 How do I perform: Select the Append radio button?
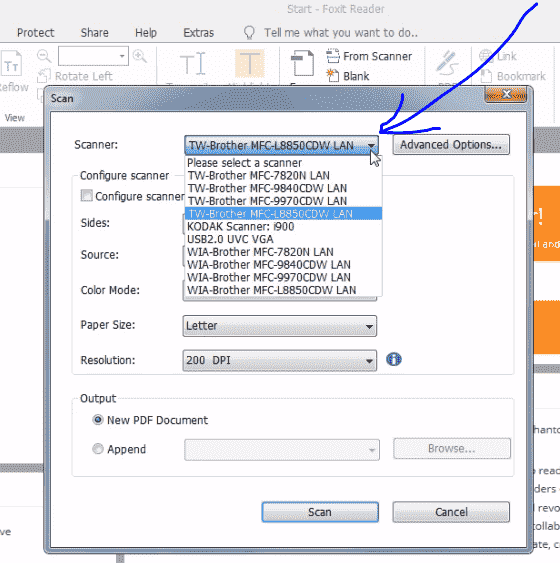[98, 449]
